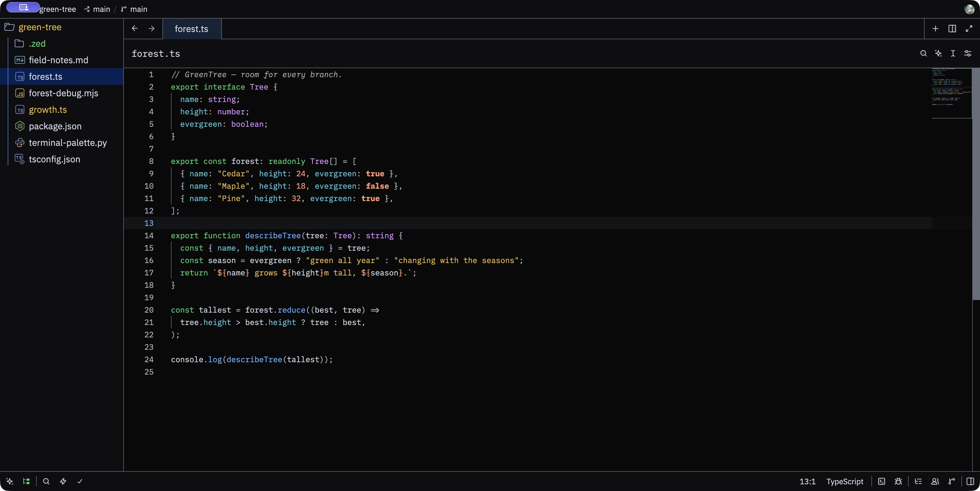The height and width of the screenshot is (491, 980).
Task: Open forest-debug.mjs file
Action: pyautogui.click(x=62, y=93)
